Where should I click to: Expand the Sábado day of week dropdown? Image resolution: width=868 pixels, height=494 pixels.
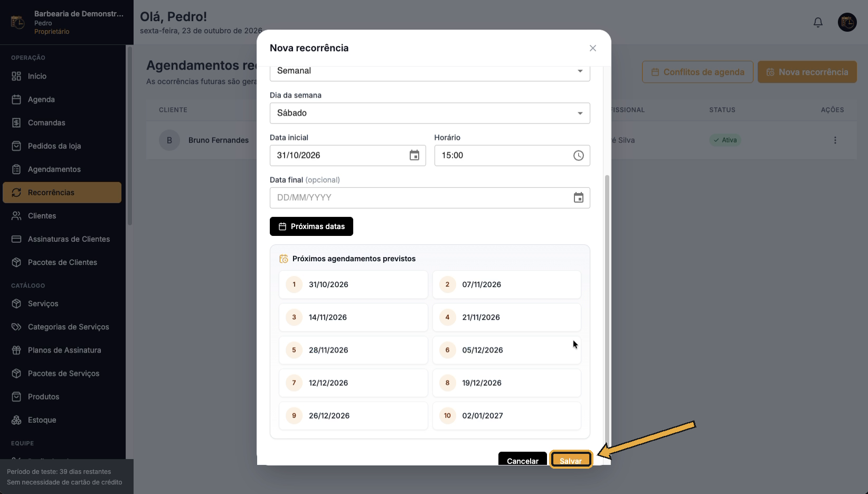point(430,113)
